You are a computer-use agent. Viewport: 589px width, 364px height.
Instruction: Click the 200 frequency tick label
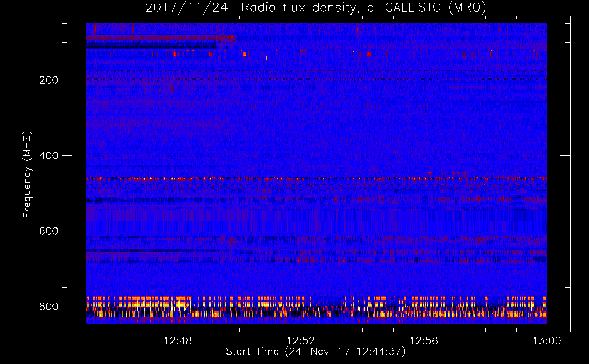coord(49,80)
